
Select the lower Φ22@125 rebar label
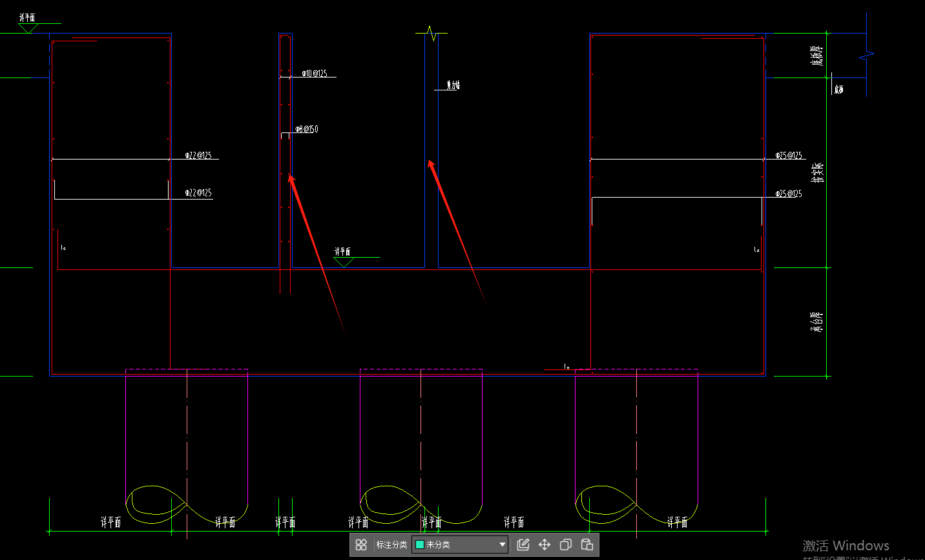coord(198,192)
